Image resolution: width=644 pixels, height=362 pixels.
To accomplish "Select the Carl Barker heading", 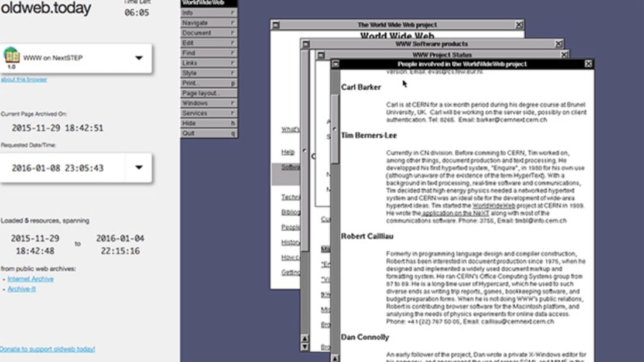I will tap(361, 87).
